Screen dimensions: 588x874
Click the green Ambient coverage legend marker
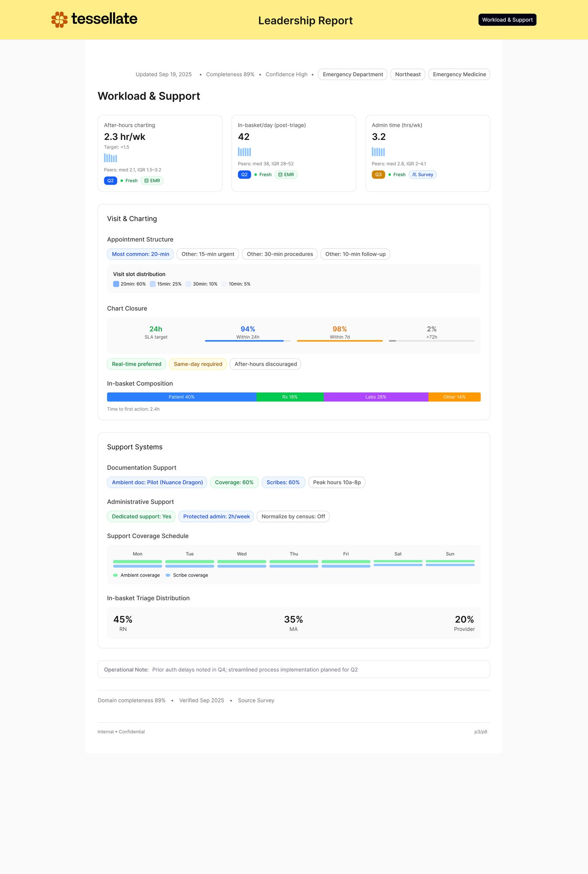tap(115, 575)
